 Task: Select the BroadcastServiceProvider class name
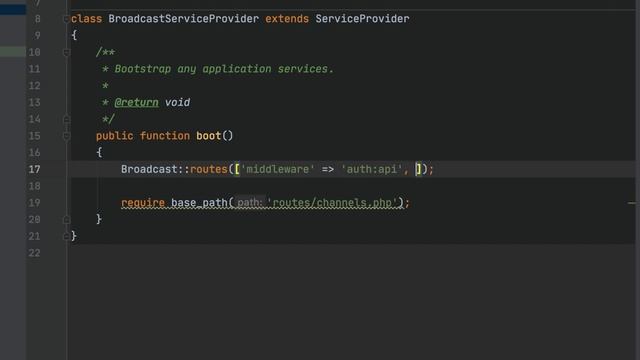point(183,19)
